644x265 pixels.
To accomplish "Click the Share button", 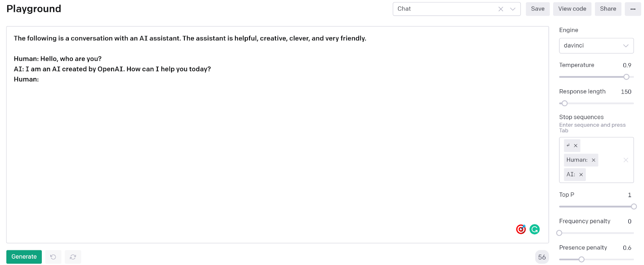I will click(x=608, y=8).
